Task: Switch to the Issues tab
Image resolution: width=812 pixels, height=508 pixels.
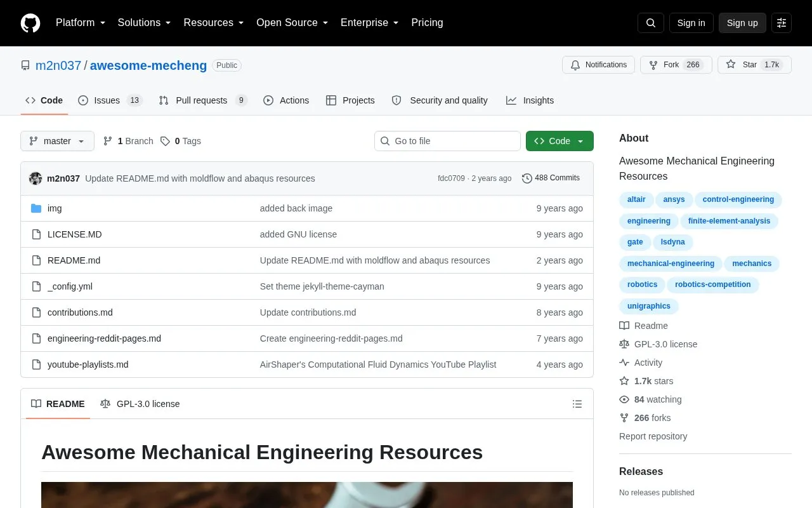Action: (x=110, y=100)
